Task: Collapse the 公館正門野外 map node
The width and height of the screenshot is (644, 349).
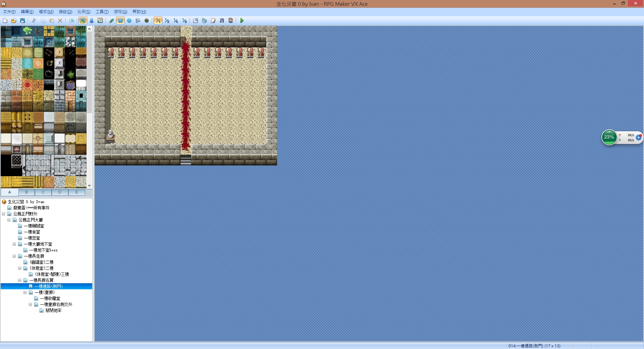Action: 4,214
